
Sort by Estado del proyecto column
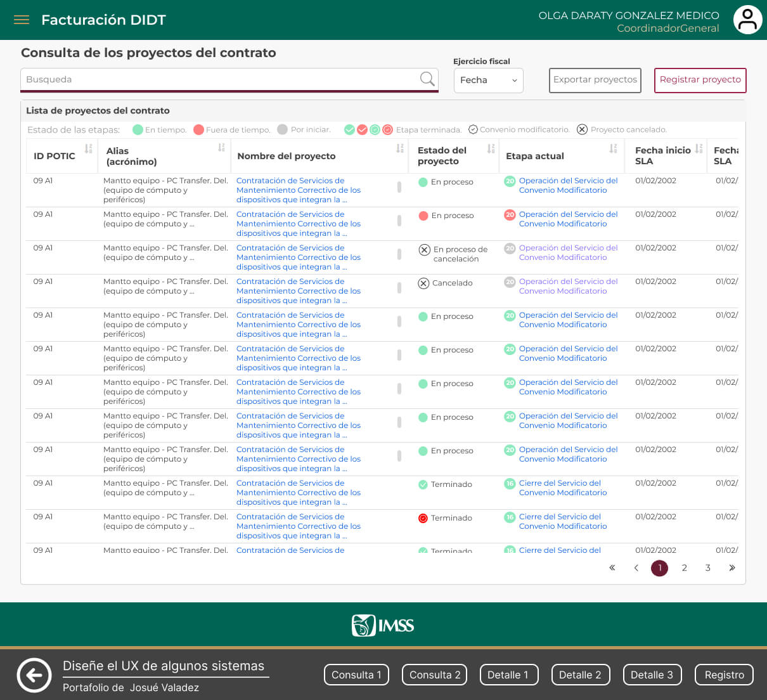click(x=491, y=149)
